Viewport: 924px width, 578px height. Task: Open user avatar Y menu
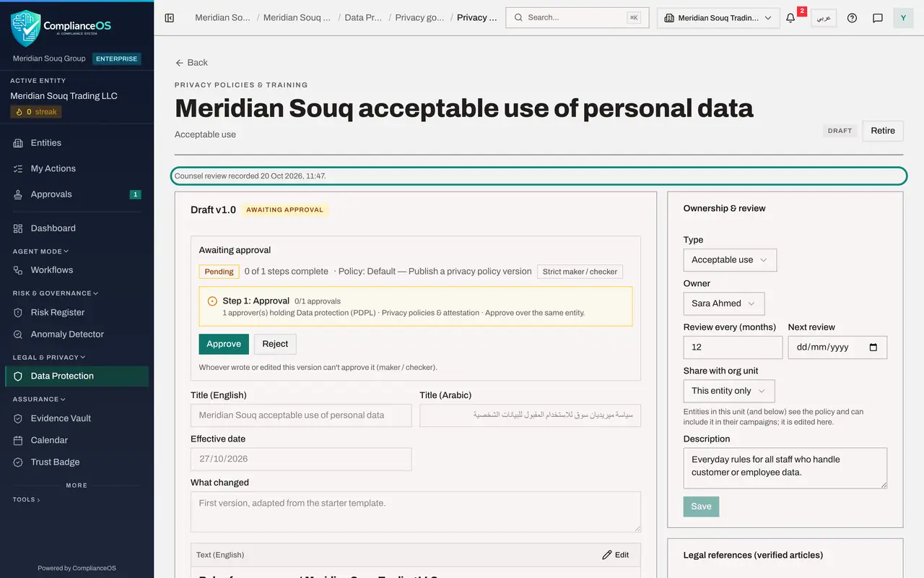tap(903, 18)
